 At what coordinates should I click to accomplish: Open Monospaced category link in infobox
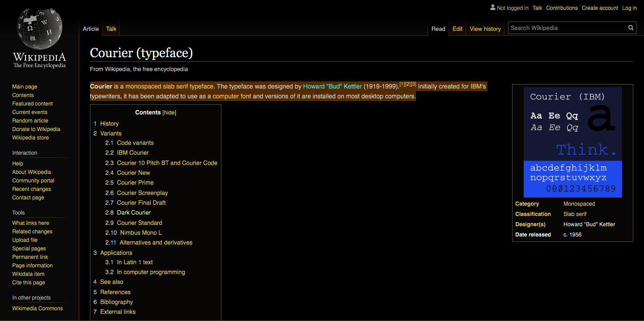pyautogui.click(x=579, y=204)
